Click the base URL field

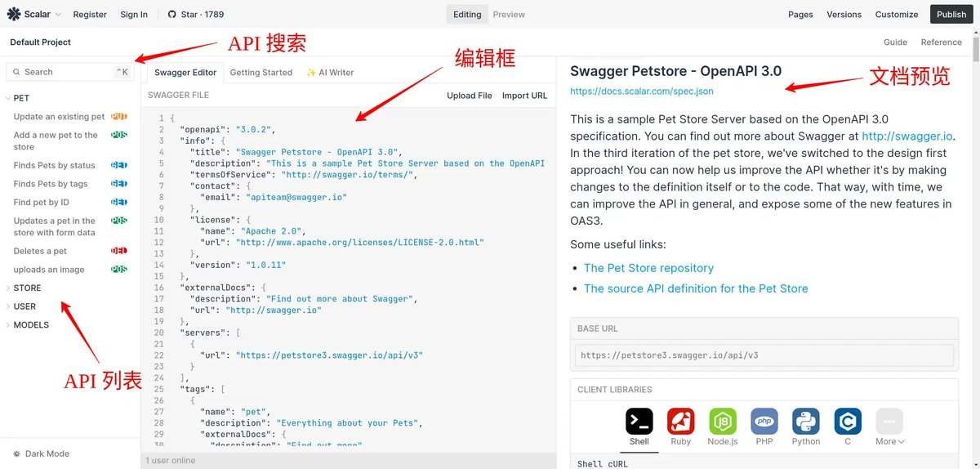(x=764, y=355)
